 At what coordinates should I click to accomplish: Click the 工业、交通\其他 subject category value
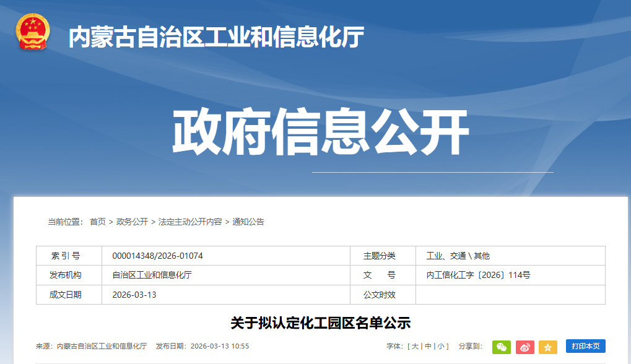[x=458, y=256]
